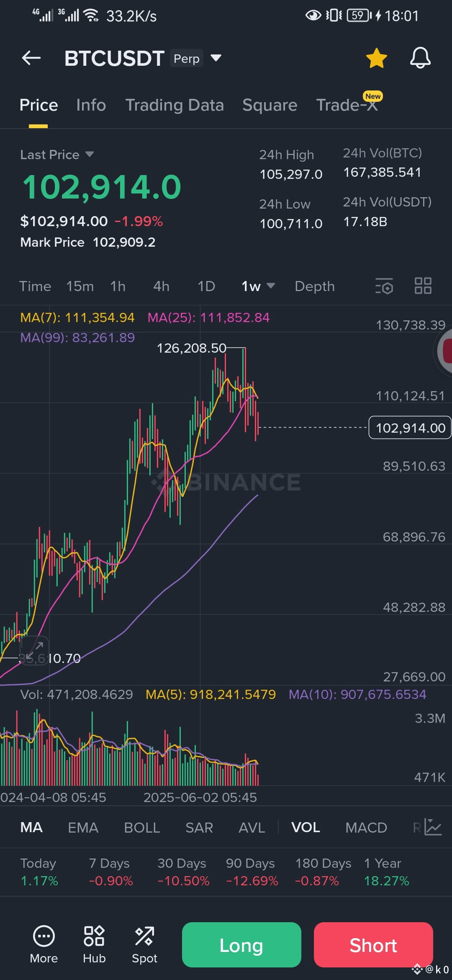
Task: Select the 15m interval
Action: (x=80, y=286)
